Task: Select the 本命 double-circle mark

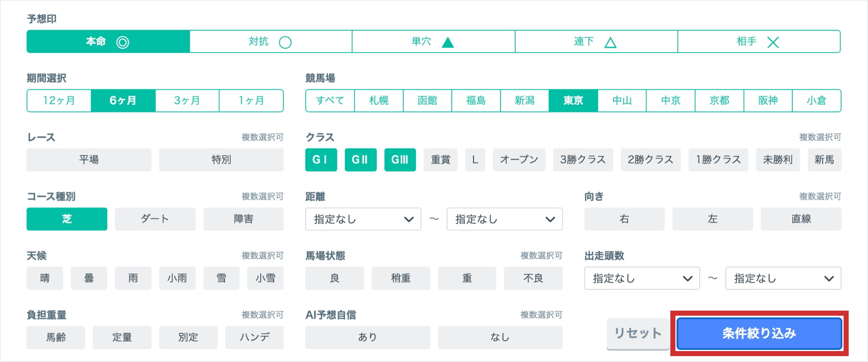Action: (x=108, y=42)
